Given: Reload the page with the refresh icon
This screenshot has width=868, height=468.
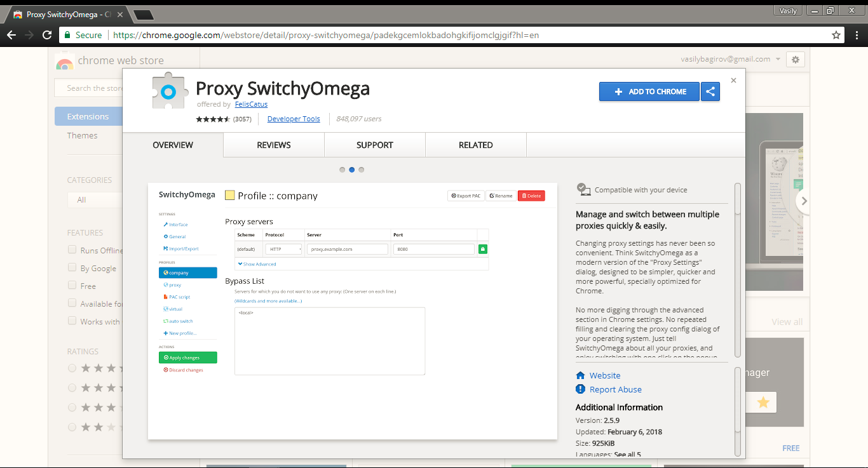Looking at the screenshot, I should point(46,35).
